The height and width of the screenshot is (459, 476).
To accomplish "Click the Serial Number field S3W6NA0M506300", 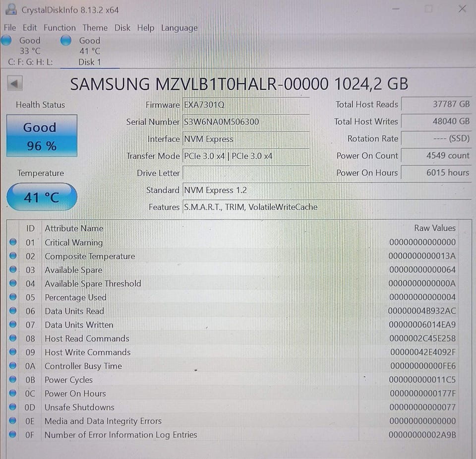I will click(x=246, y=122).
